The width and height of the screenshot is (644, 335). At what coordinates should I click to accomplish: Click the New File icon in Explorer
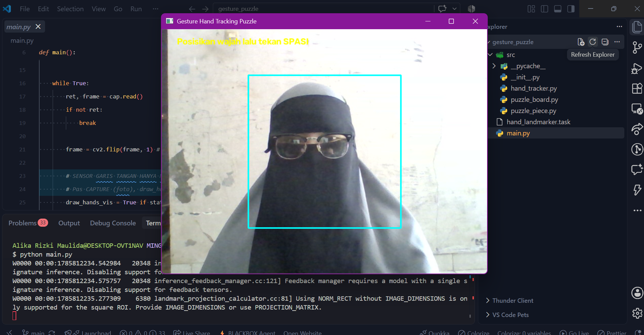[581, 42]
